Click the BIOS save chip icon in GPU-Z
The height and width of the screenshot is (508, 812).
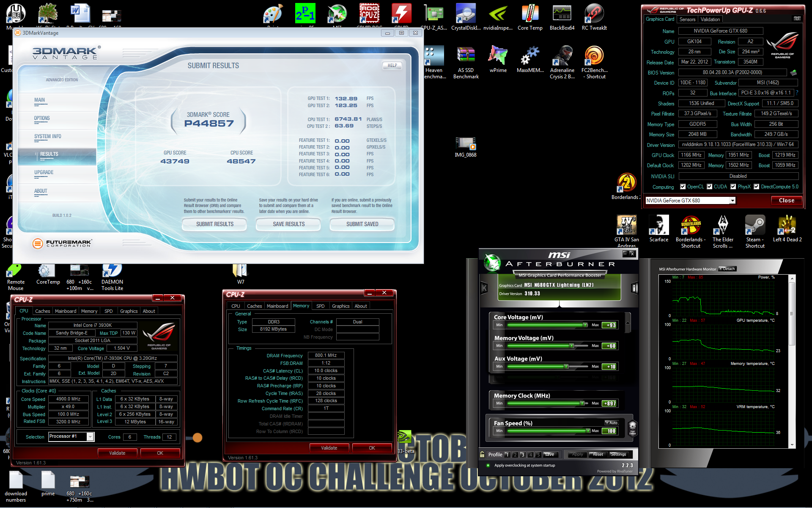[793, 72]
